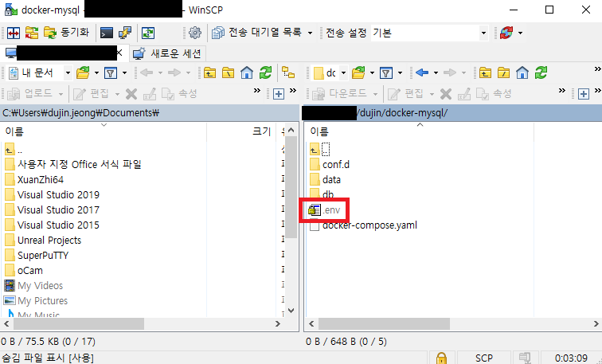This screenshot has height=364, width=602.
Task: Open in PuTTY icon
Action: (x=125, y=33)
